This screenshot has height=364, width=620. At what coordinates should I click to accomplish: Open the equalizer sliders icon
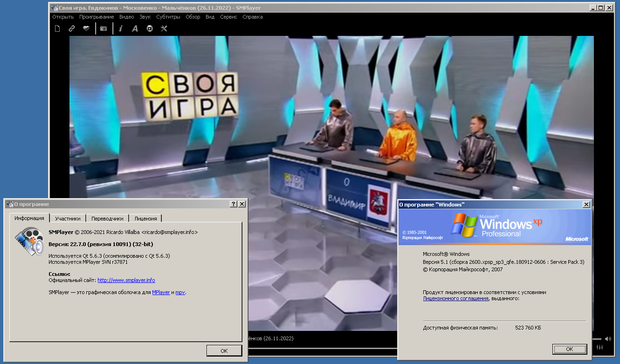coord(599,348)
